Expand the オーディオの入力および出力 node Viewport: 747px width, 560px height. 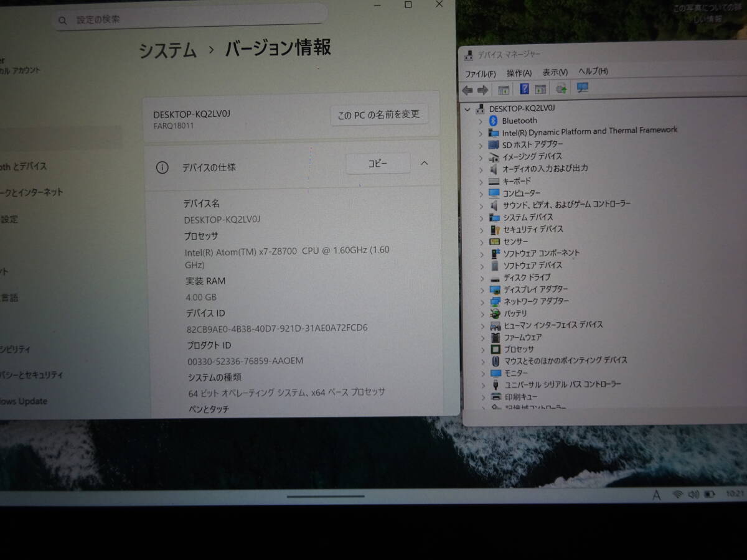pyautogui.click(x=481, y=169)
